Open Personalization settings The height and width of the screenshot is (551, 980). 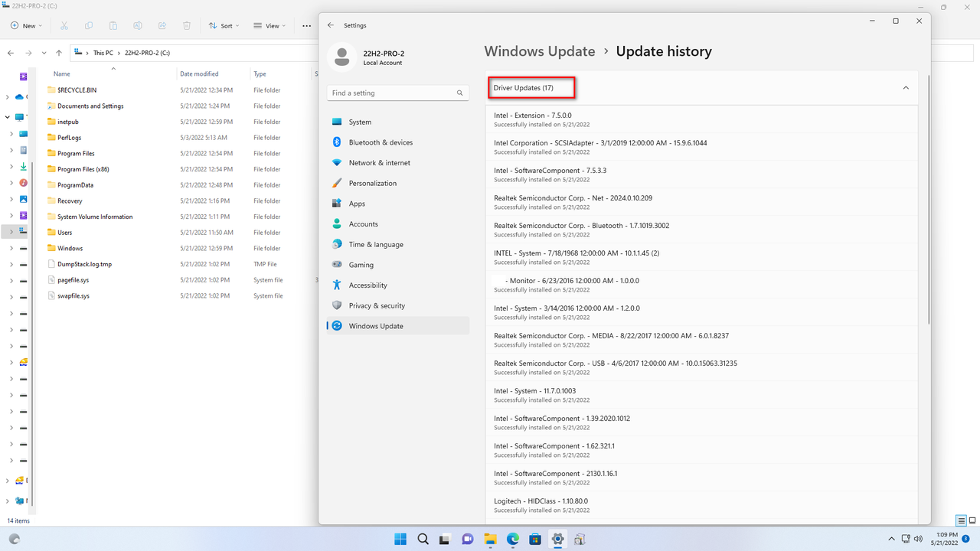(x=397, y=183)
